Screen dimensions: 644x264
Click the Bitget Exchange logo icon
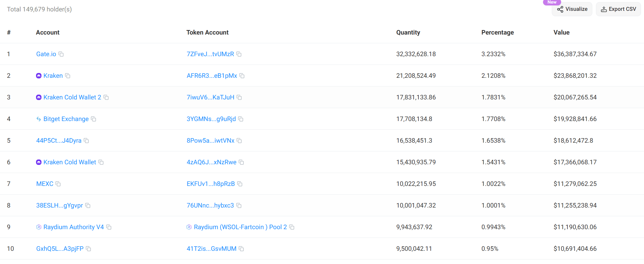39,119
